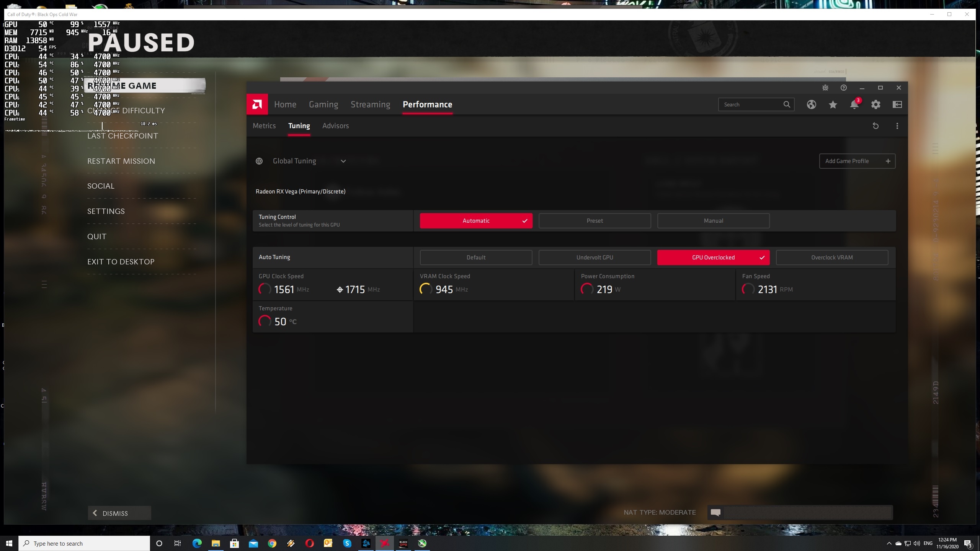Click Add Game Profile button

[x=857, y=161]
